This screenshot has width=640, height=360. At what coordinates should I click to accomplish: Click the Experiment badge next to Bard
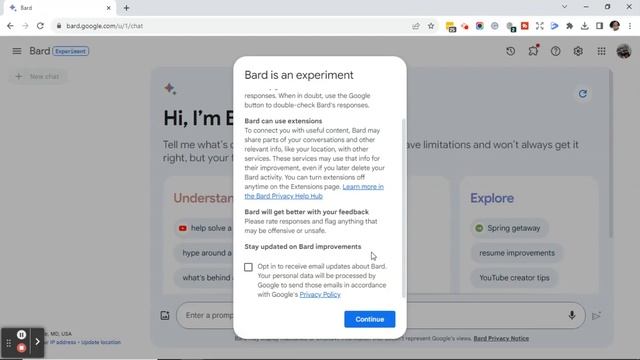coord(71,51)
